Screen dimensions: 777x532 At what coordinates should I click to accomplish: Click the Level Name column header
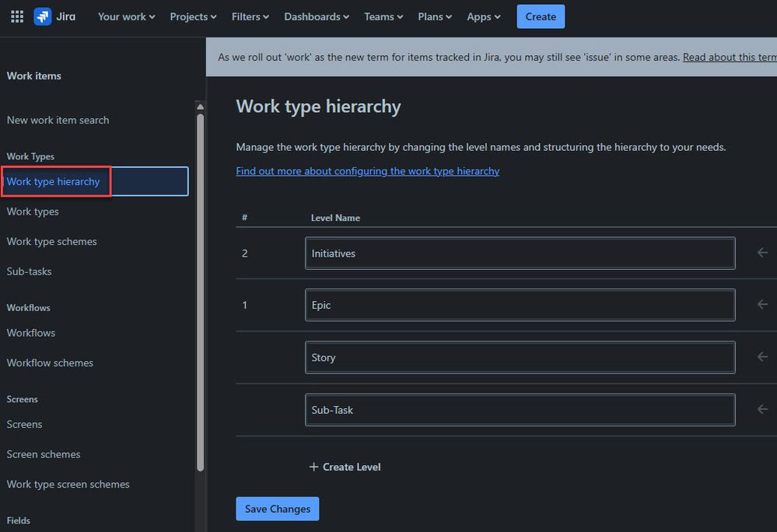tap(335, 218)
